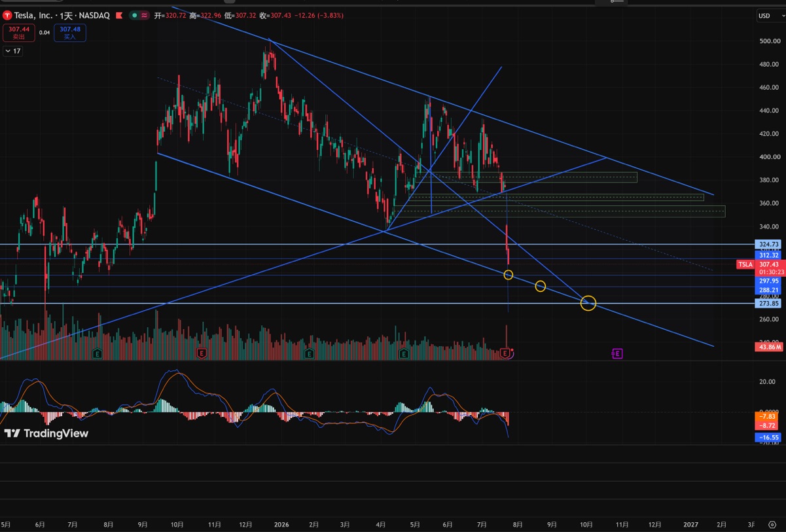This screenshot has height=532, width=786.
Task: Click the blue -16.55 MACD value label
Action: (768, 437)
